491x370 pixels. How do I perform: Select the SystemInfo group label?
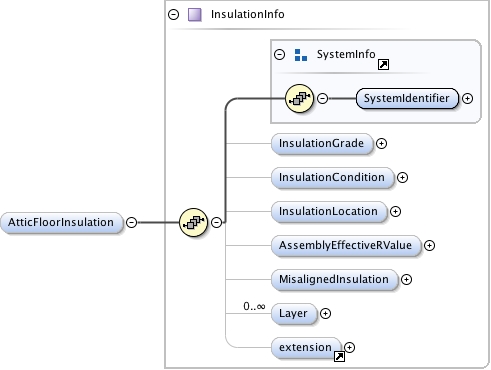coord(346,54)
